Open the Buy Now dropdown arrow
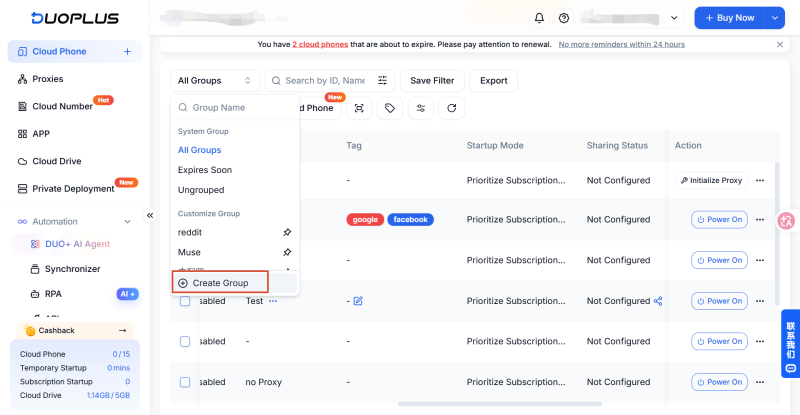Screen dimensions: 800x415 click(774, 18)
